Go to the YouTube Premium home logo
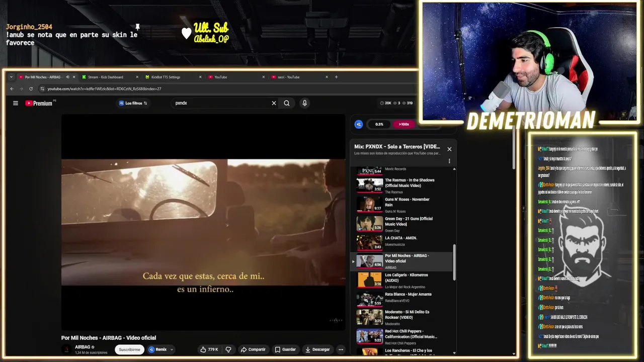This screenshot has width=644, height=362. point(39,103)
